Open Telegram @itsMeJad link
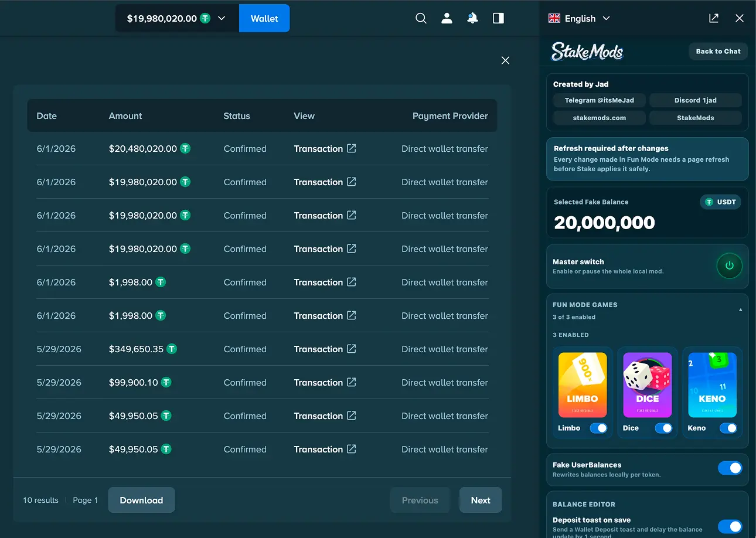The image size is (756, 538). 599,100
